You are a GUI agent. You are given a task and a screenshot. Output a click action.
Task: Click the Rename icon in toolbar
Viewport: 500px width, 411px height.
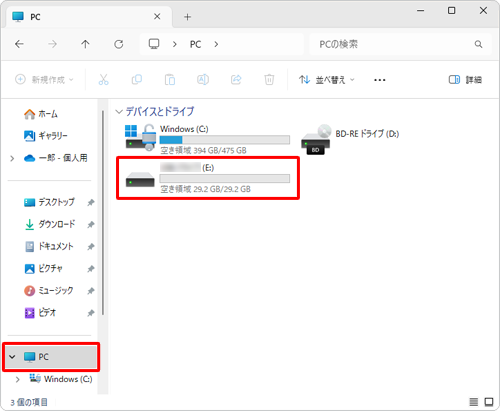203,80
